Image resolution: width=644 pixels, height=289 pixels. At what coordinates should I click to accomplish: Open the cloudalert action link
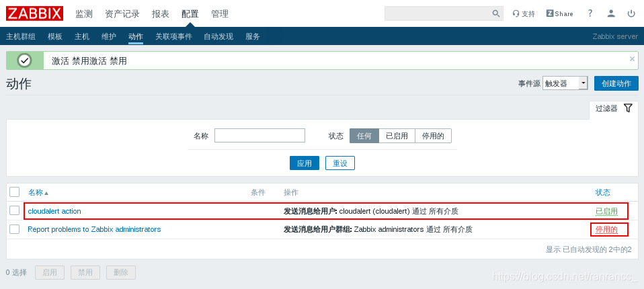coord(54,211)
